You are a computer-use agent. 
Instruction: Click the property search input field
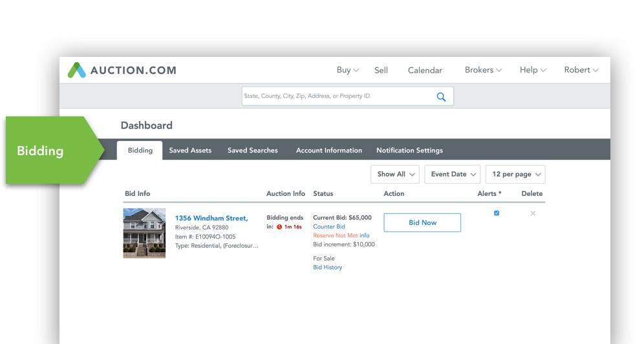pyautogui.click(x=336, y=96)
